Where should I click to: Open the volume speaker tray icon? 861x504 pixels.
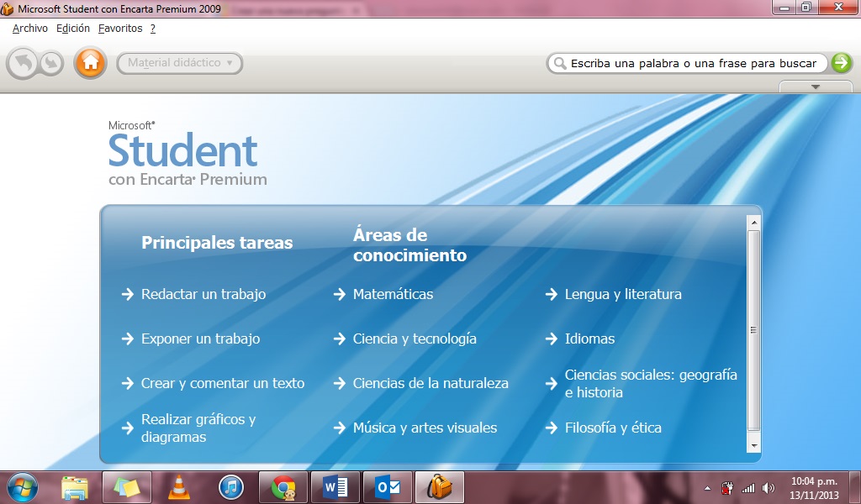[x=769, y=488]
